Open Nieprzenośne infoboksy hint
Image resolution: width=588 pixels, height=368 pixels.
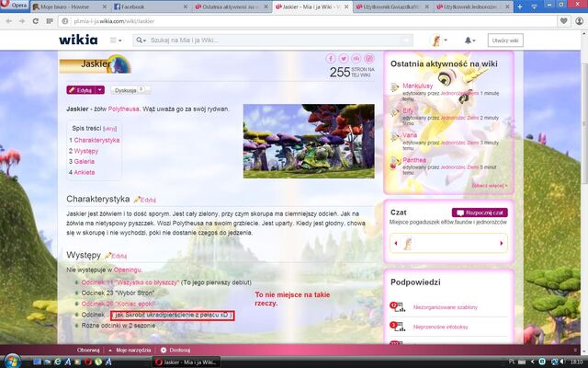click(441, 328)
